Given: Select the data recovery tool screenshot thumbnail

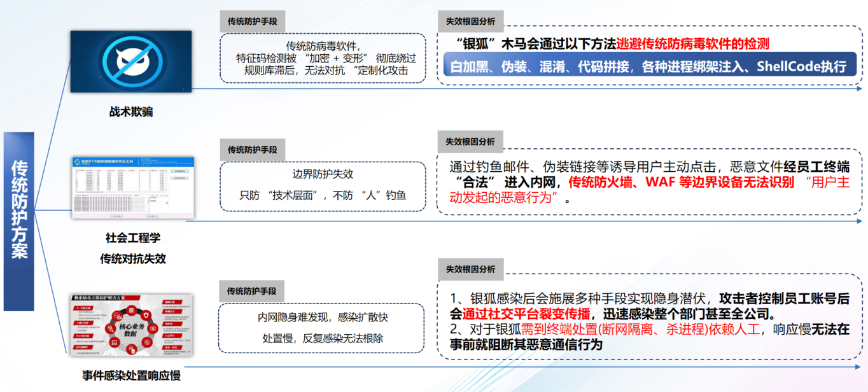Looking at the screenshot, I should click(x=132, y=187).
